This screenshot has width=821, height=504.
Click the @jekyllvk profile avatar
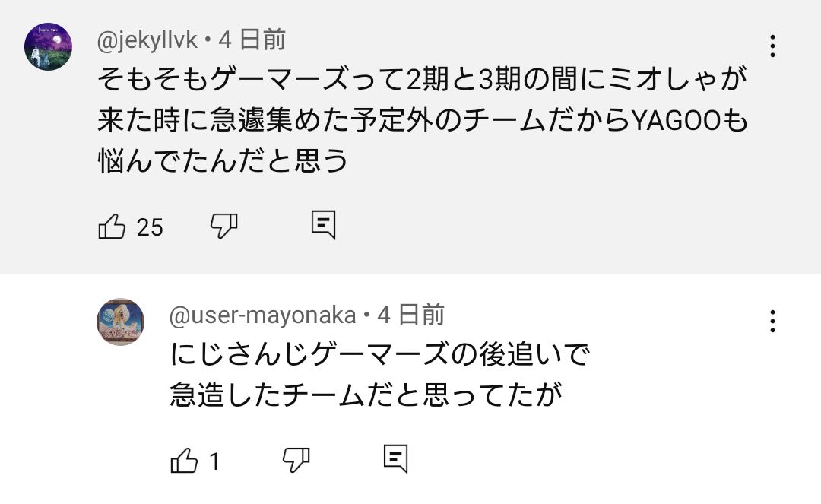coord(49,46)
